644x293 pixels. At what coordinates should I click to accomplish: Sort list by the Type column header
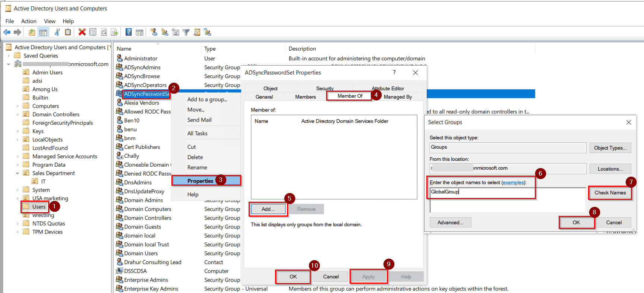pos(243,49)
